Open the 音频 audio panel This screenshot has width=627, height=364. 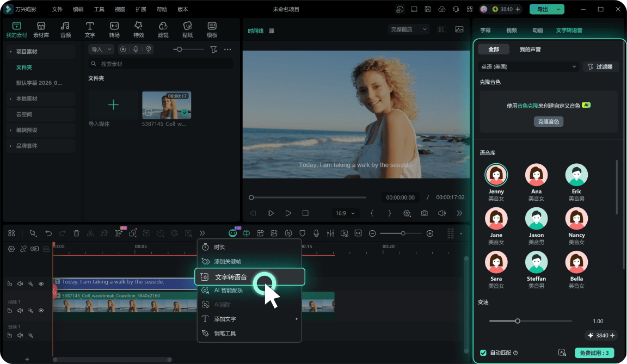point(65,29)
